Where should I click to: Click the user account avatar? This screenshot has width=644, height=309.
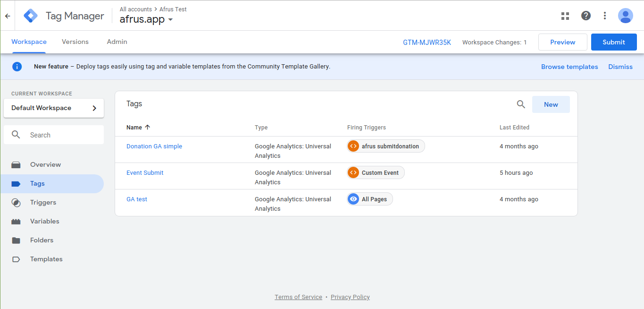626,16
